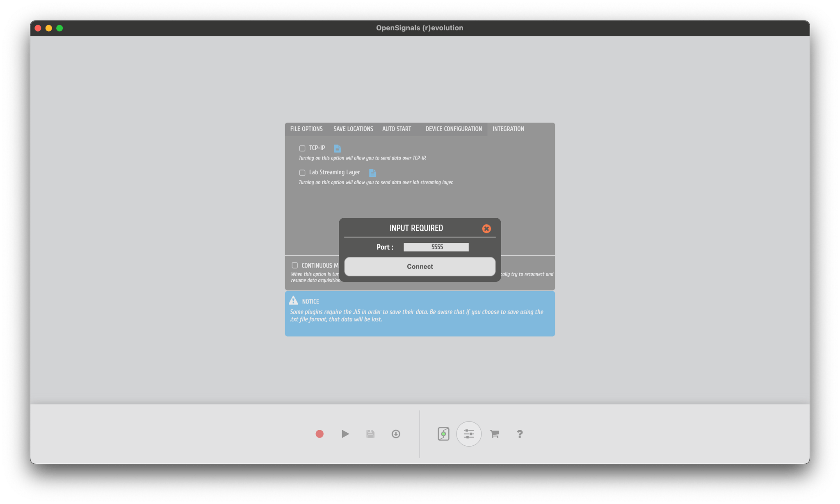840x504 pixels.
Task: Click the save recording icon
Action: click(370, 433)
